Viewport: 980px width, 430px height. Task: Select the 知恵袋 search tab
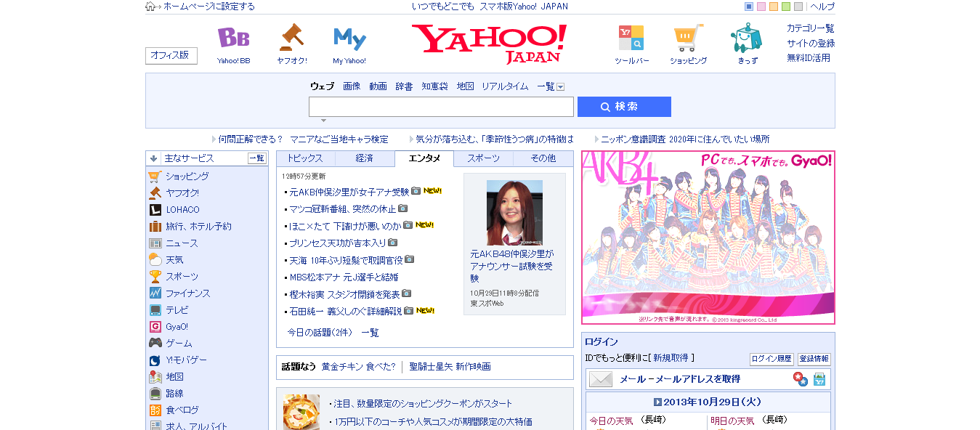click(x=434, y=86)
